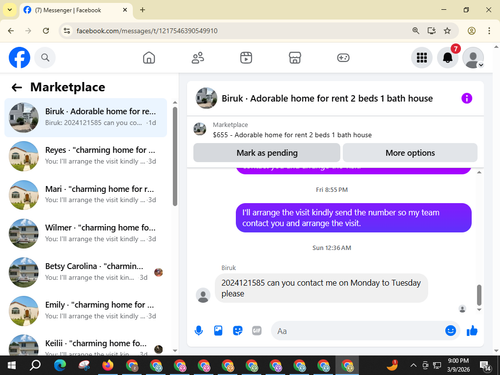Click the message input field Aa

357,331
